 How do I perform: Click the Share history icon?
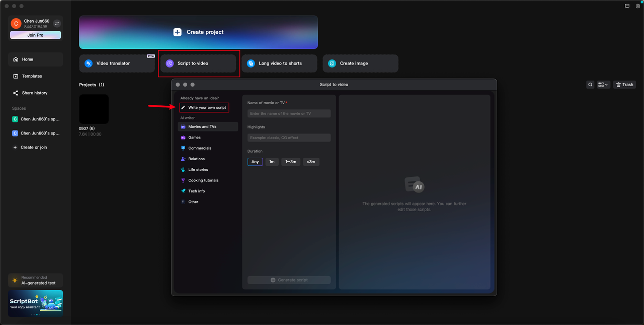coord(16,93)
